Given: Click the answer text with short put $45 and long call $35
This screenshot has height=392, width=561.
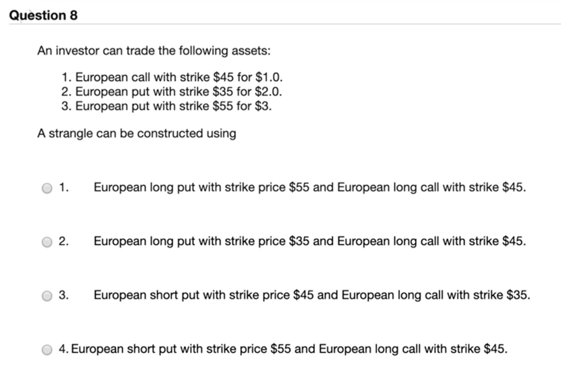Looking at the screenshot, I should (312, 295).
